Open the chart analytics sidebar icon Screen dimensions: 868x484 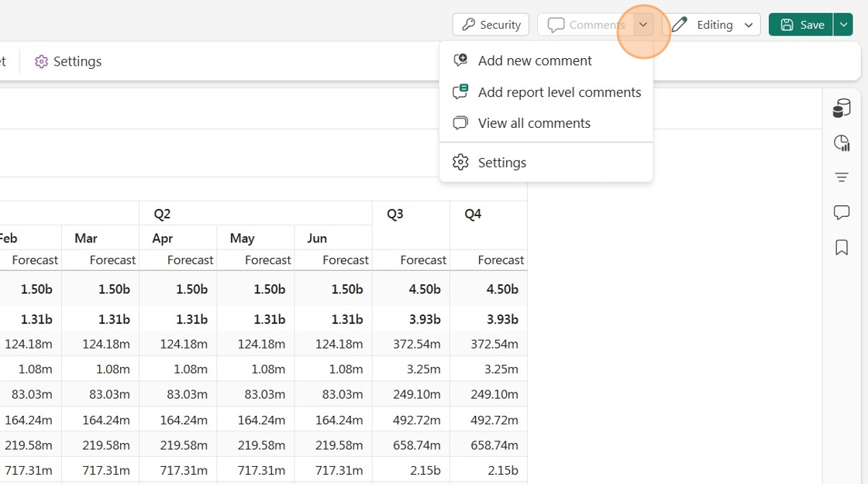[x=842, y=142]
